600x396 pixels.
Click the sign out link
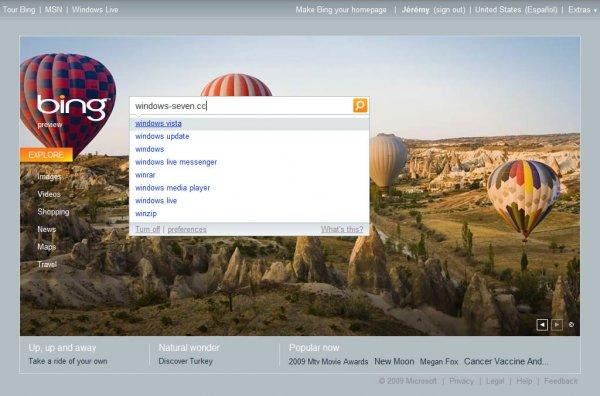(449, 10)
